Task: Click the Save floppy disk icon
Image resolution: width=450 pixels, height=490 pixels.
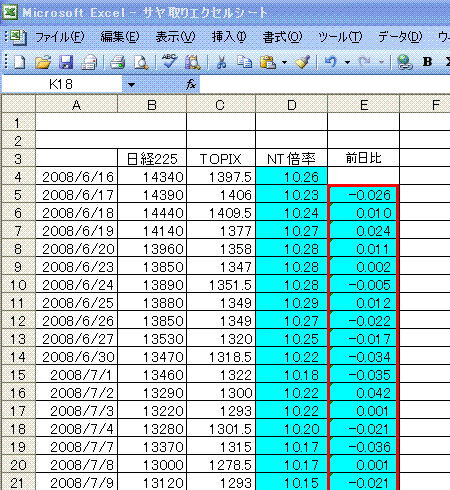Action: pyautogui.click(x=66, y=62)
